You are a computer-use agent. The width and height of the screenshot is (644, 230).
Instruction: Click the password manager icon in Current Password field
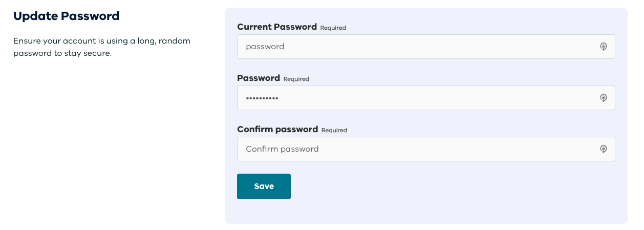(604, 47)
